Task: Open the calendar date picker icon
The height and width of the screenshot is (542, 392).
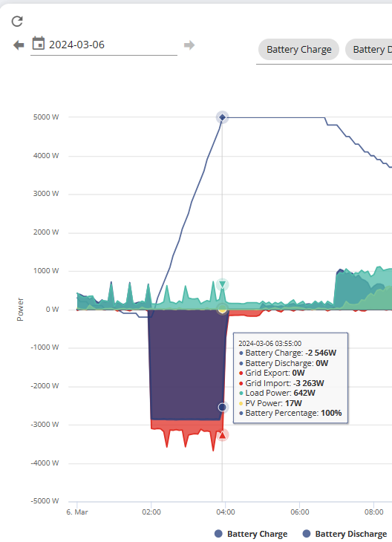Action: point(39,44)
